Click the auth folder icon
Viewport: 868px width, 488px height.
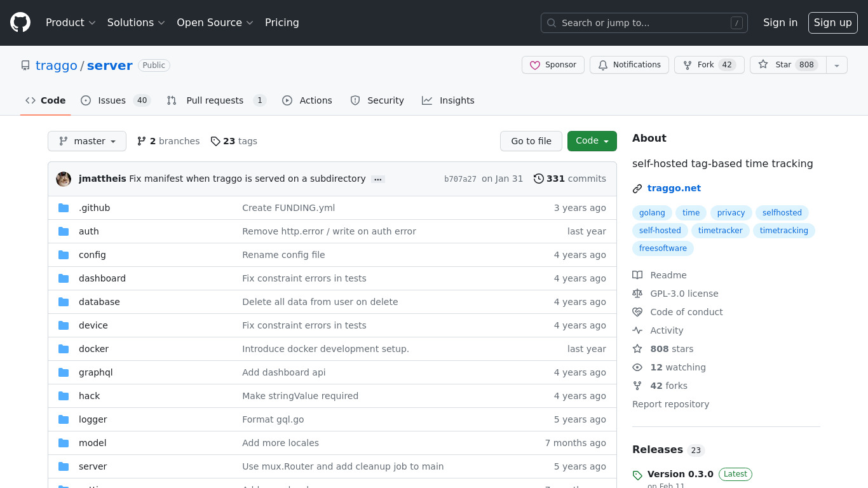[64, 231]
